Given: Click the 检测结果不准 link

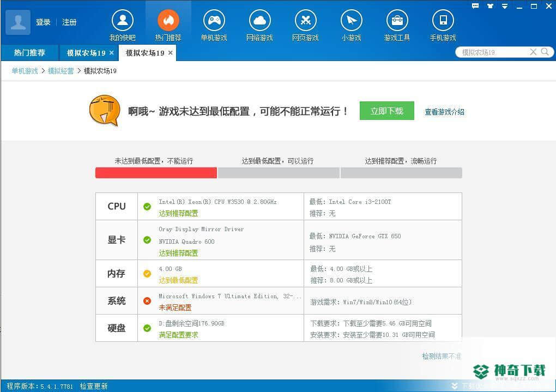Looking at the screenshot, I should pos(442,356).
